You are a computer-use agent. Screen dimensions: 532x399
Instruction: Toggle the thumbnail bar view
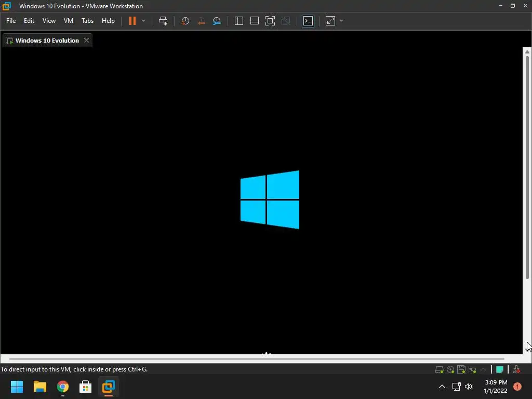click(255, 21)
